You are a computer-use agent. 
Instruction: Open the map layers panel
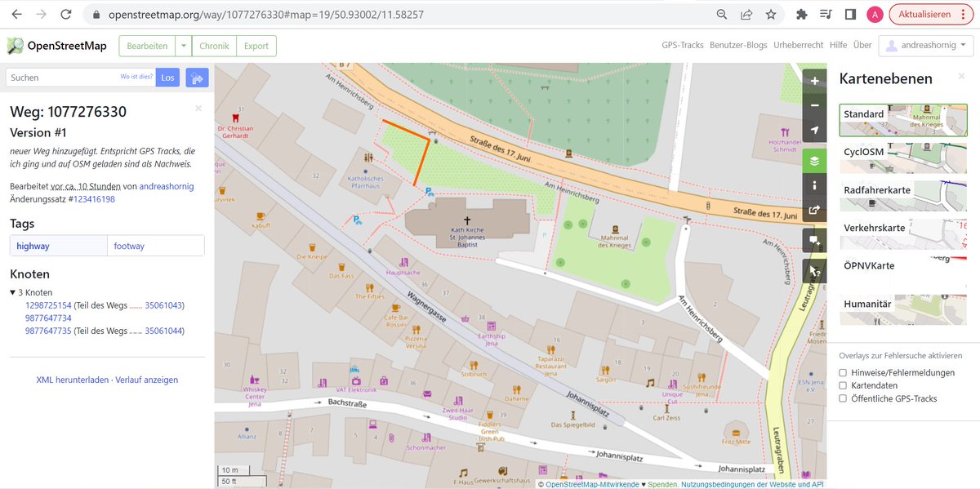click(813, 160)
